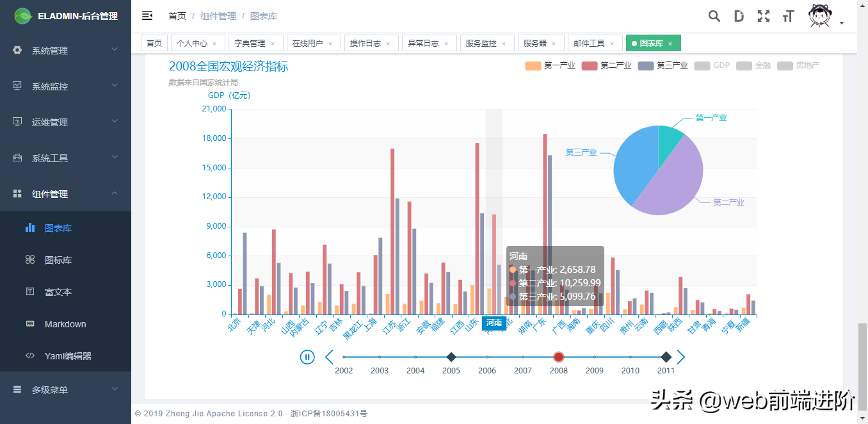Toggle fullscreen mode icon

763,16
